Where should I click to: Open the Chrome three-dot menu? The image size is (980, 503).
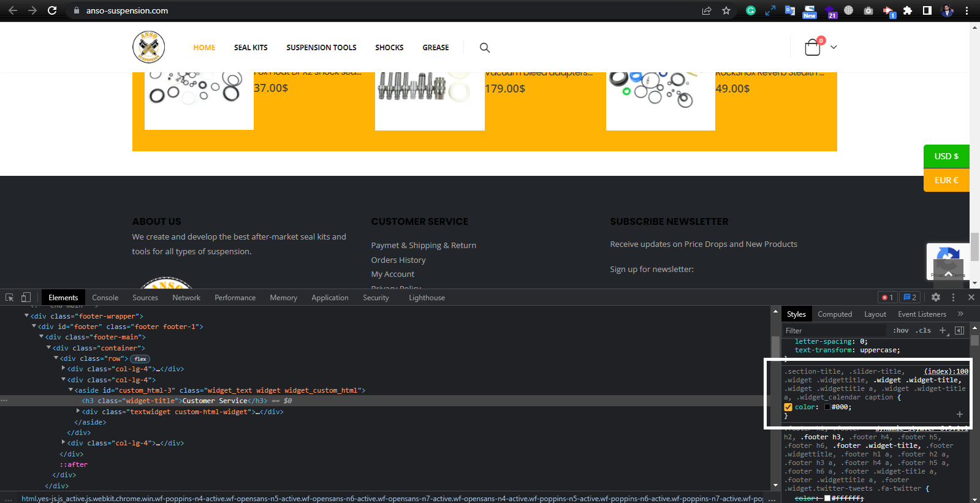[967, 10]
